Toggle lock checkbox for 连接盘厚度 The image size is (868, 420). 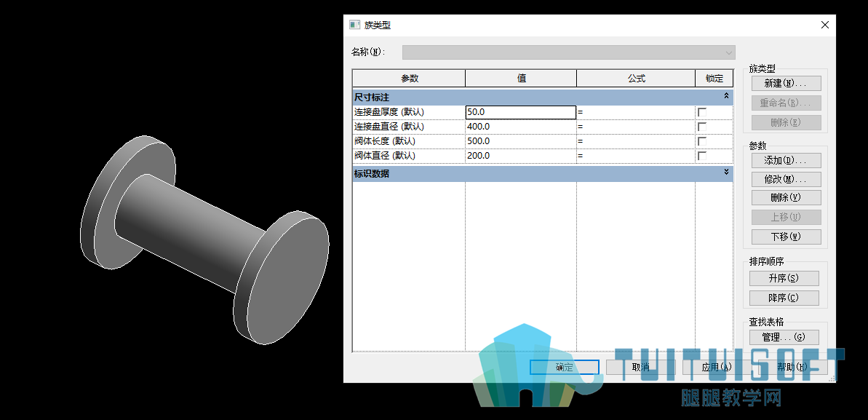tap(702, 113)
